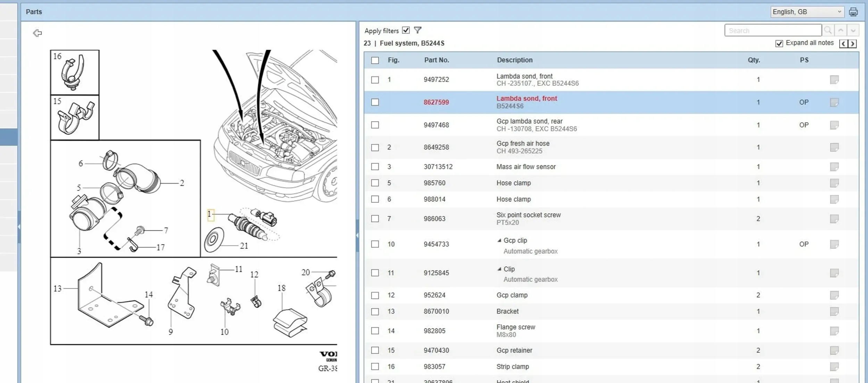
Task: Click the back arrow above the diagram
Action: pyautogui.click(x=37, y=33)
